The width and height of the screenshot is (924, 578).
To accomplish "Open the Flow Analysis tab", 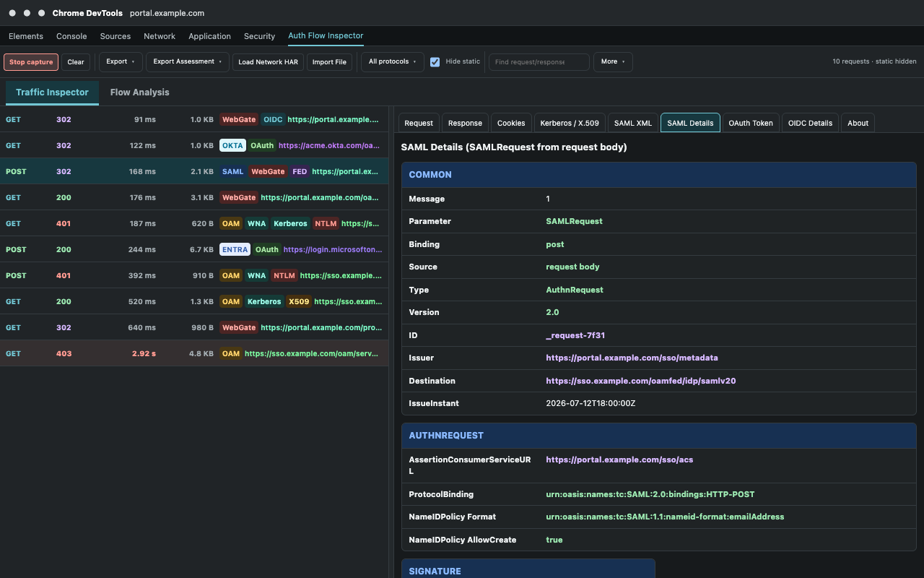I will coord(139,92).
